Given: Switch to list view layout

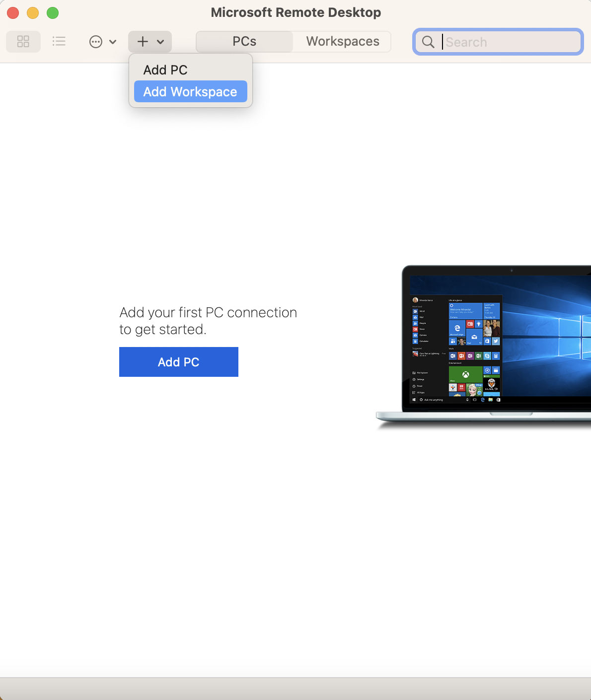Looking at the screenshot, I should [59, 41].
